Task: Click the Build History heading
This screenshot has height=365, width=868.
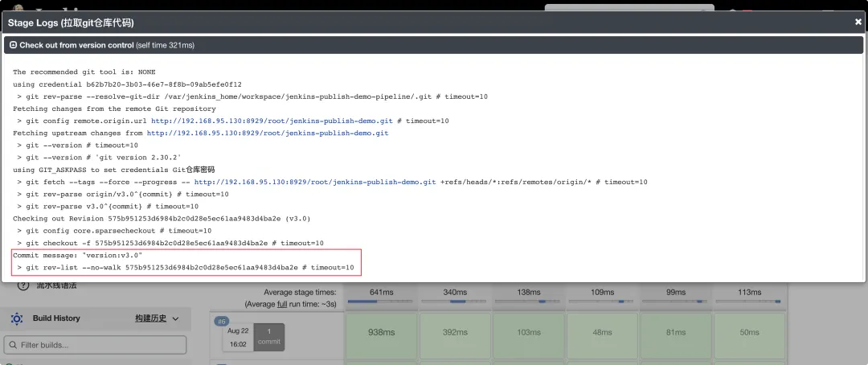Action: [x=56, y=318]
